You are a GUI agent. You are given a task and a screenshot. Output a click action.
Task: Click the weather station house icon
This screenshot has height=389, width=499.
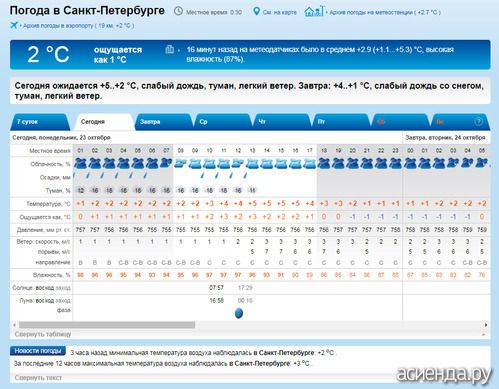tap(314, 11)
